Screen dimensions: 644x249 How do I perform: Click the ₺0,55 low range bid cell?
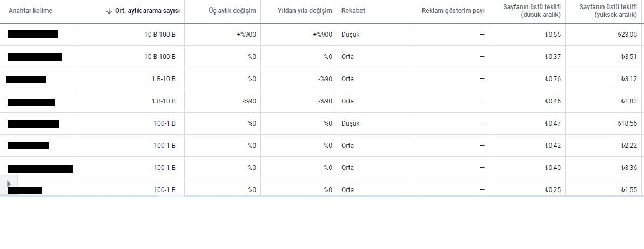(x=552, y=35)
